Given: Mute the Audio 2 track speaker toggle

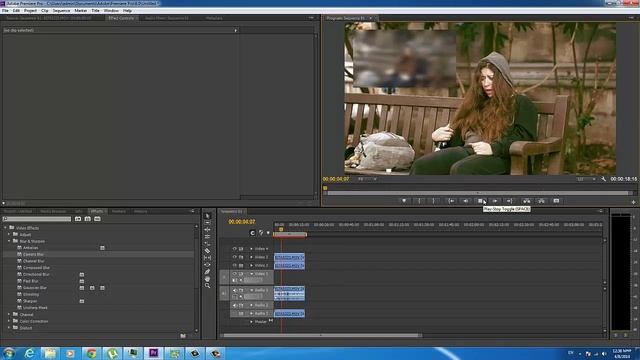Looking at the screenshot, I should click(x=235, y=305).
